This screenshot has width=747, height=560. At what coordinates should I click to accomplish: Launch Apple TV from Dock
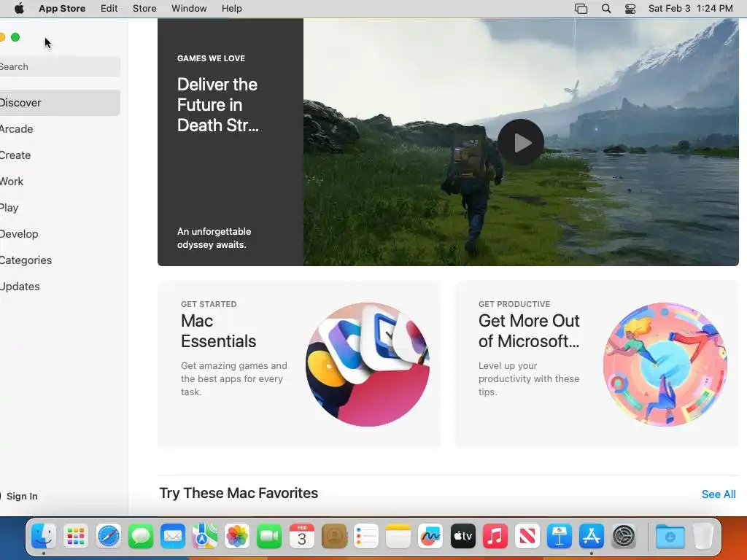(x=462, y=537)
